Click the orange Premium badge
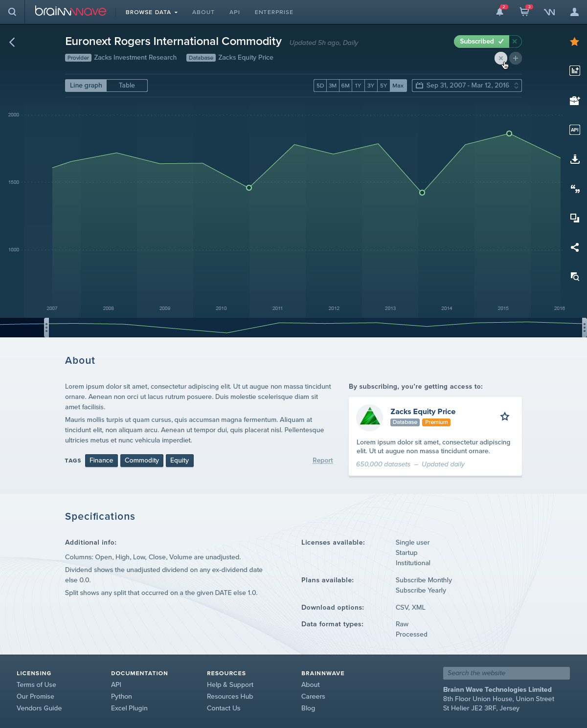 pyautogui.click(x=436, y=422)
